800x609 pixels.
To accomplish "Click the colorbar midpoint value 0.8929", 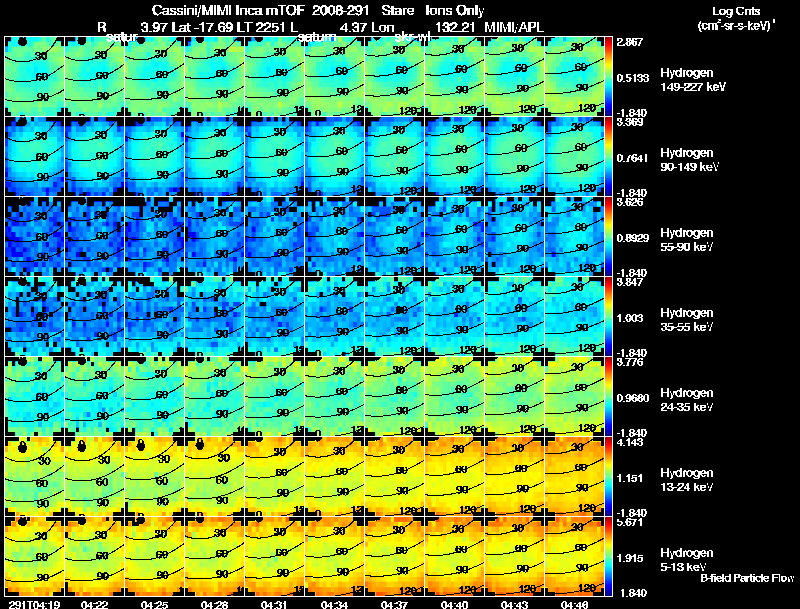I will [633, 238].
